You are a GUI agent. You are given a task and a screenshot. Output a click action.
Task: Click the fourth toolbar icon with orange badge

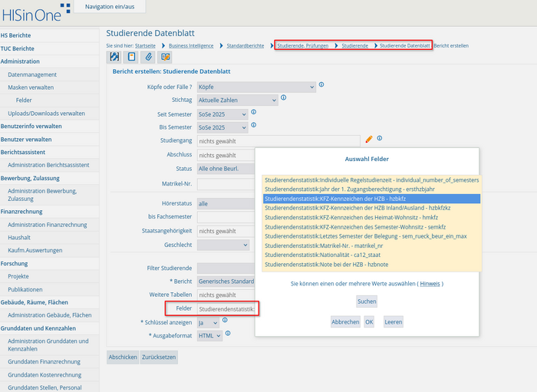[165, 57]
